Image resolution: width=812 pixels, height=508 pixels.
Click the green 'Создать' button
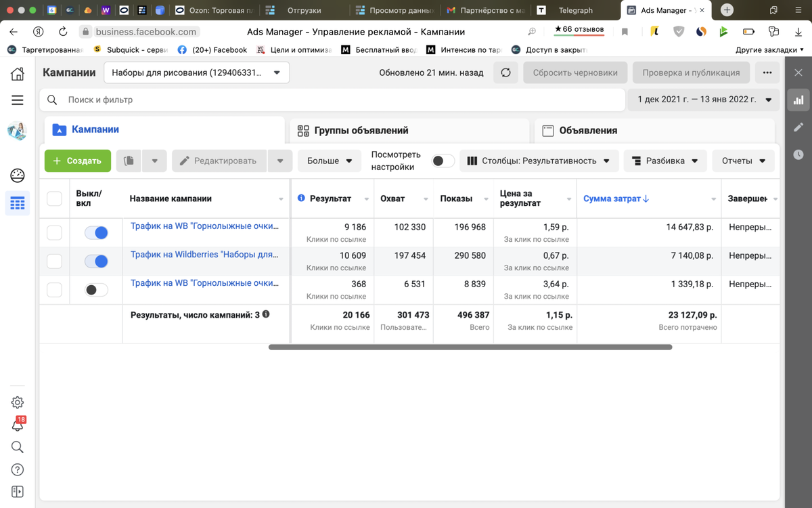[78, 161]
